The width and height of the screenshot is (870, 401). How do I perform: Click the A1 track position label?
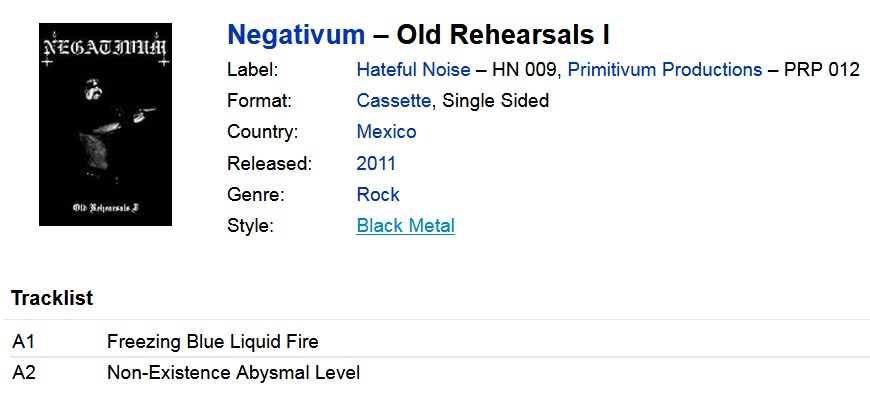tap(23, 342)
